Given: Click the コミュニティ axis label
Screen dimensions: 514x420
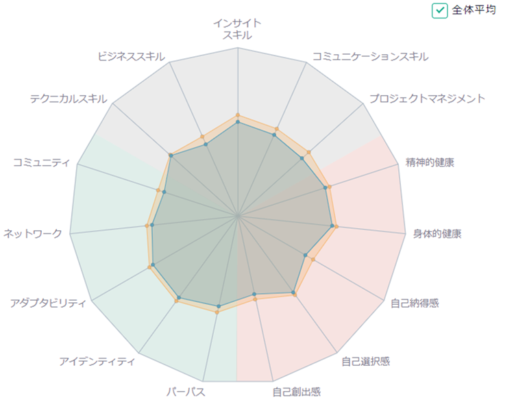Looking at the screenshot, I should point(41,162).
